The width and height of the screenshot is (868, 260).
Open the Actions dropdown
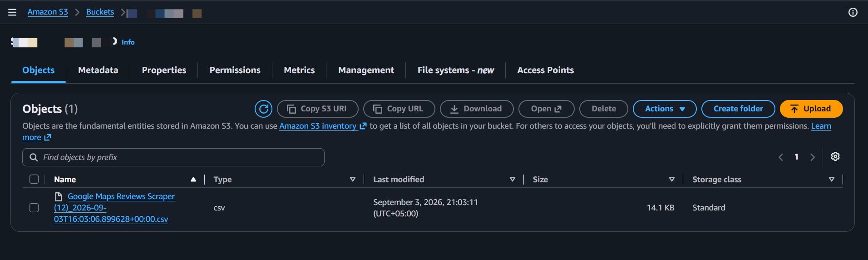(665, 109)
